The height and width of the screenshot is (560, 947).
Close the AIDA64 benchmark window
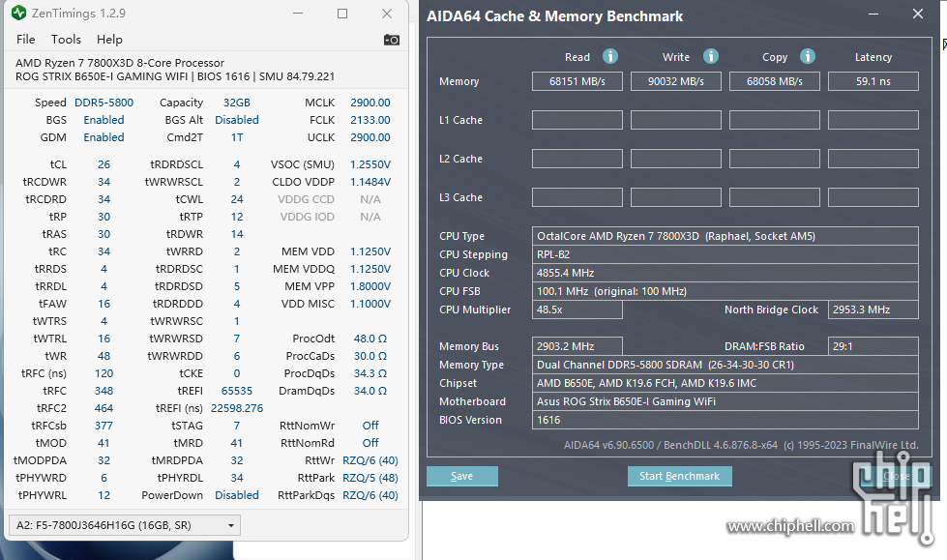click(x=918, y=14)
